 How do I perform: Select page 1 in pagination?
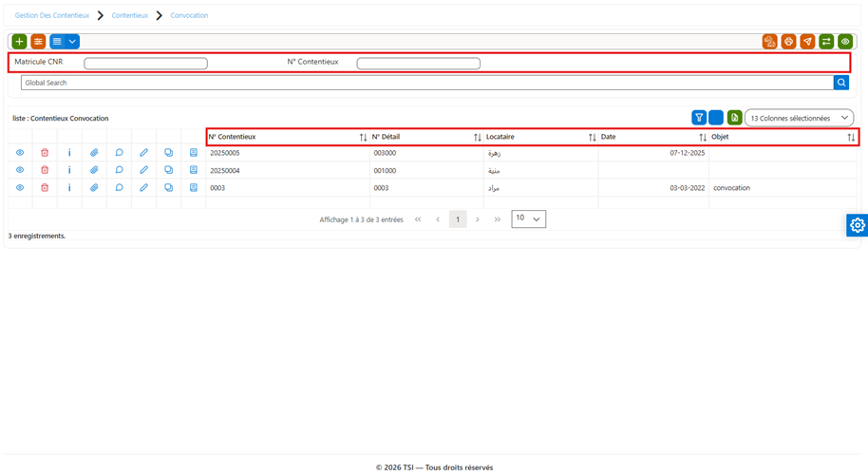click(458, 219)
